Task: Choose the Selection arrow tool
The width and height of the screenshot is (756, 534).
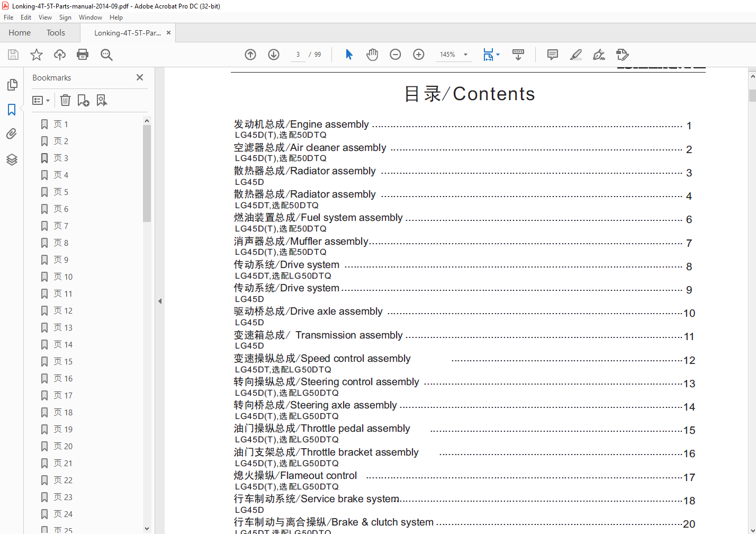Action: click(349, 55)
